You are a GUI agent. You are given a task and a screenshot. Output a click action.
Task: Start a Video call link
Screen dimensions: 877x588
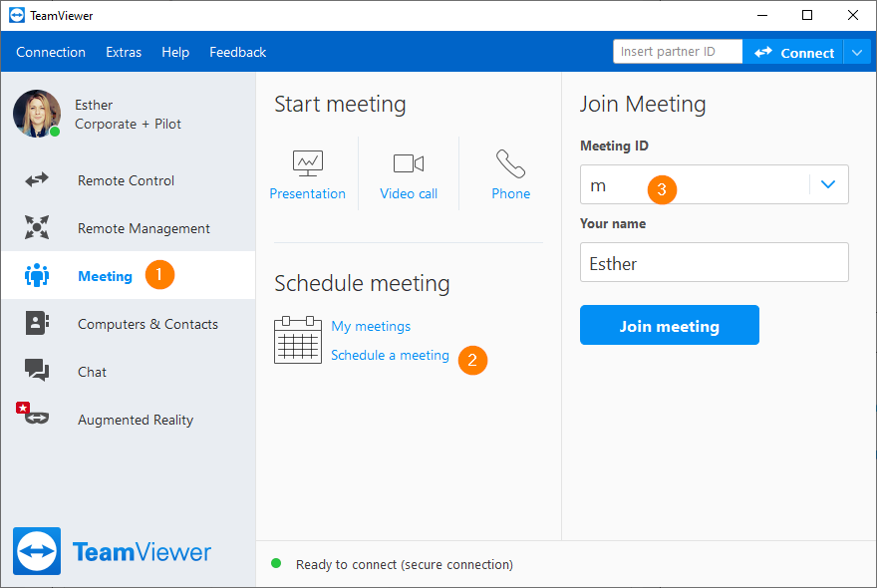[x=409, y=193]
